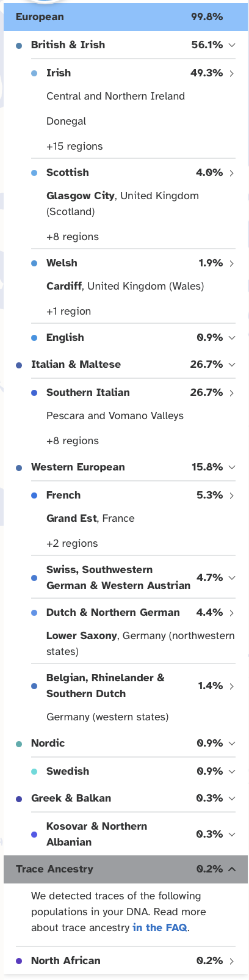Click the Kosovar & Northern Albanian label
Screen dimensions: 249x980
pos(96,834)
